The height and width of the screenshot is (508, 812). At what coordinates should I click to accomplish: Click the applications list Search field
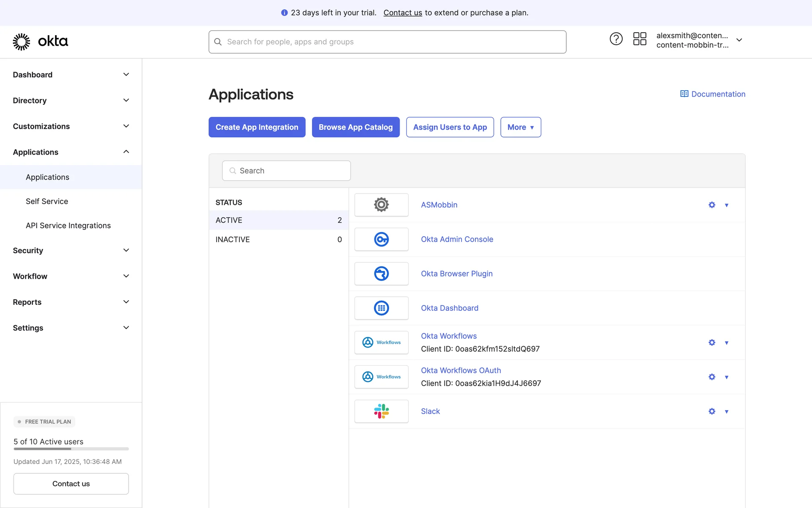coord(286,171)
